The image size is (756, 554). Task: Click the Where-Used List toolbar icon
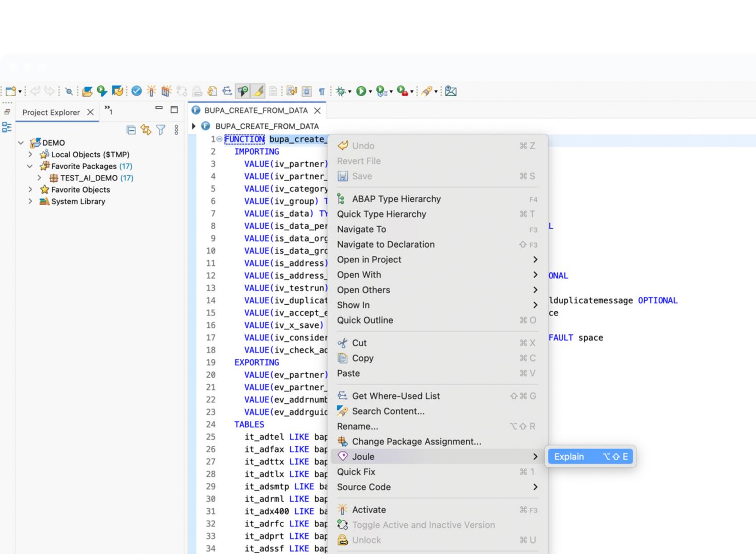227,91
